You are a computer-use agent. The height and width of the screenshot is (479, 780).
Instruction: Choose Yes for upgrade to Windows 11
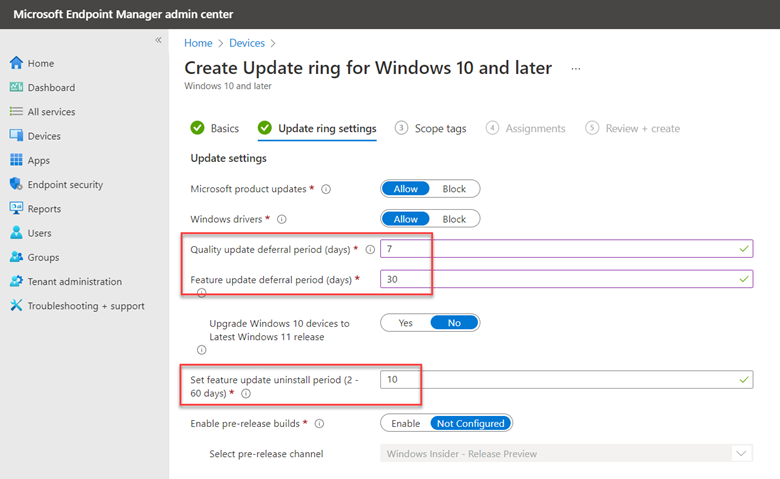tap(405, 323)
